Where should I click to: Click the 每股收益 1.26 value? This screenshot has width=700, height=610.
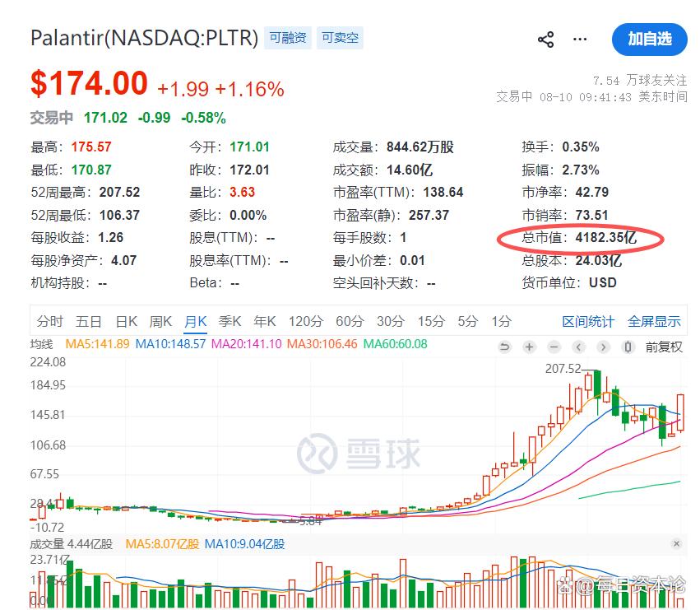110,237
